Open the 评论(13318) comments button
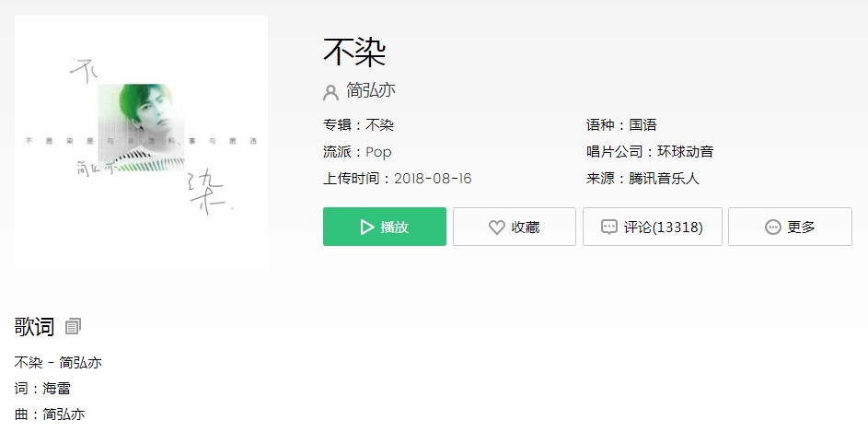The image size is (868, 432). point(652,227)
